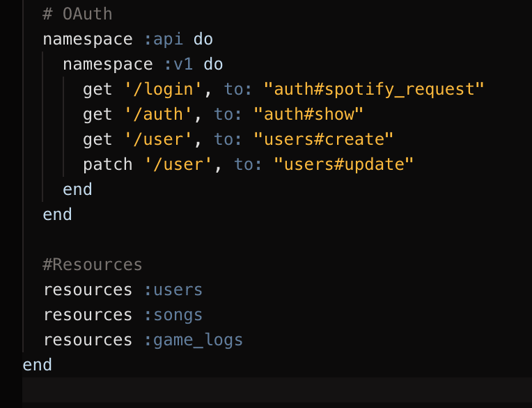Click the final 'end' keyword
The image size is (532, 408).
point(37,365)
